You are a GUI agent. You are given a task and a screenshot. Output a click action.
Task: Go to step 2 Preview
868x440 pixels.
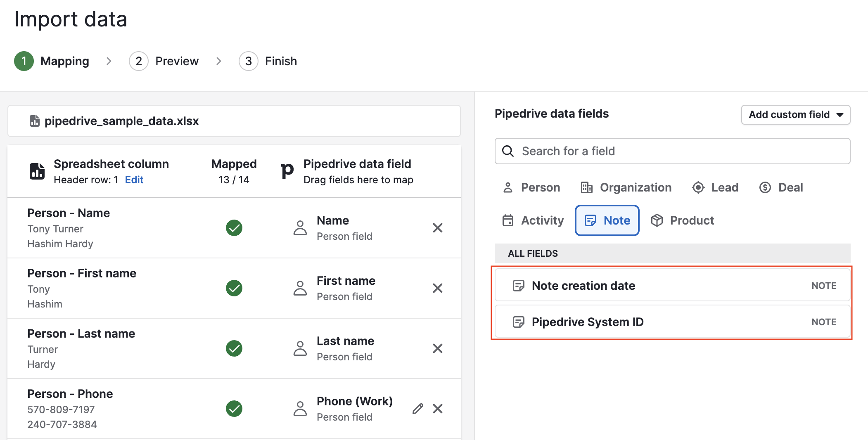coord(164,61)
